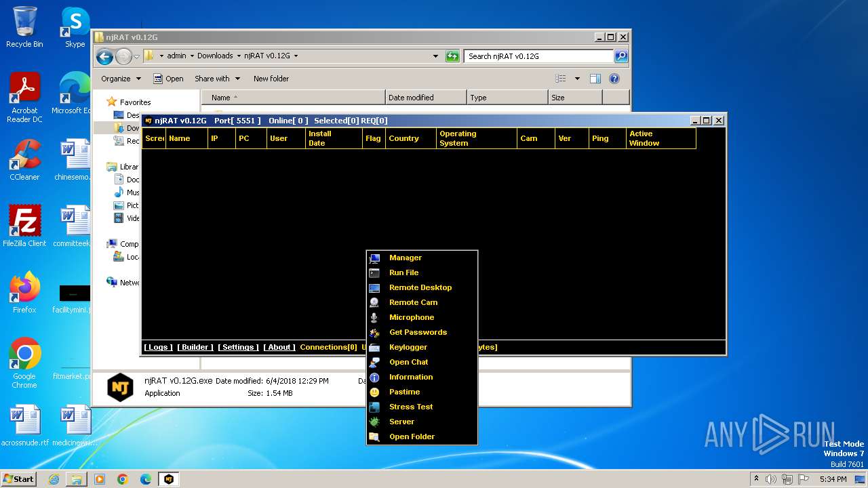868x488 pixels.
Task: Expand the admin breadcrumb arrow
Action: (191, 56)
